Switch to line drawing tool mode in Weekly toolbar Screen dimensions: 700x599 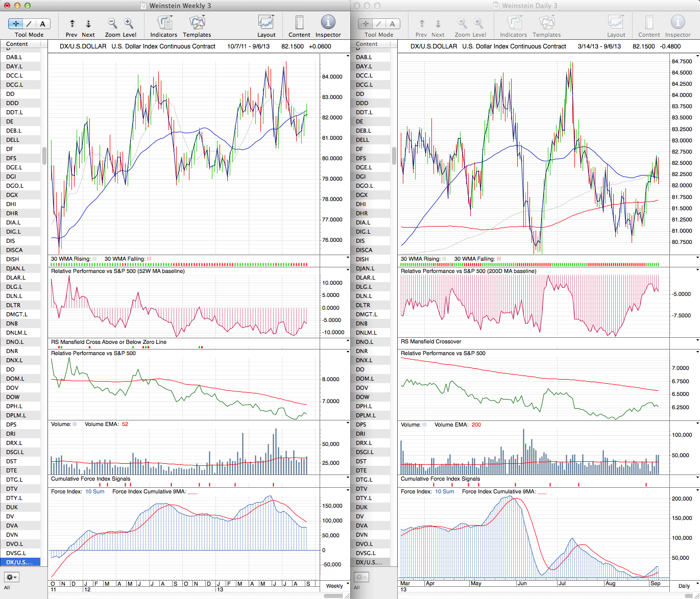pos(29,24)
